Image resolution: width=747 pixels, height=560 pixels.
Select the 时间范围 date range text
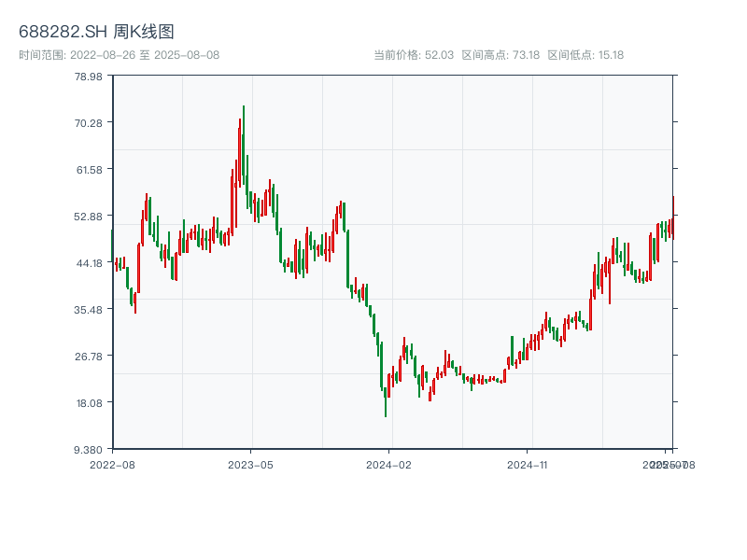point(119,55)
